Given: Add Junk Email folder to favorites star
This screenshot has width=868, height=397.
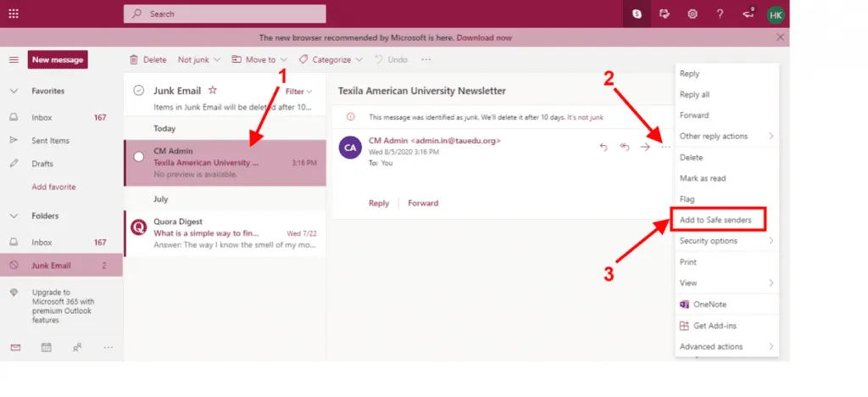Looking at the screenshot, I should click(x=212, y=90).
